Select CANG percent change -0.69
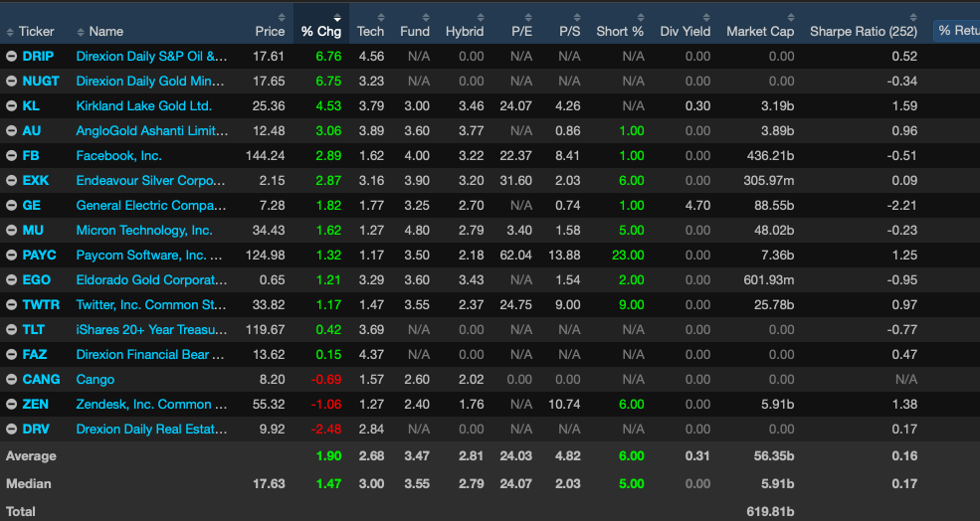This screenshot has height=521, width=980. point(326,379)
